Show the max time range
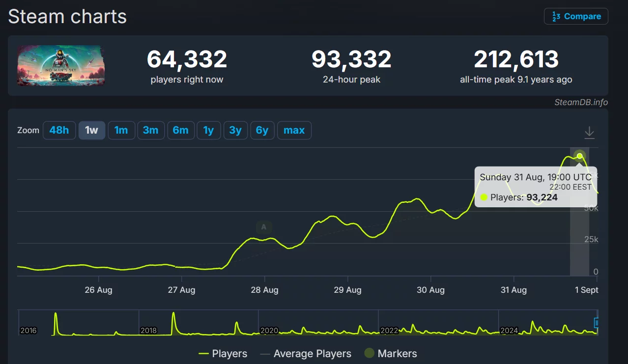The height and width of the screenshot is (364, 628). (x=294, y=130)
